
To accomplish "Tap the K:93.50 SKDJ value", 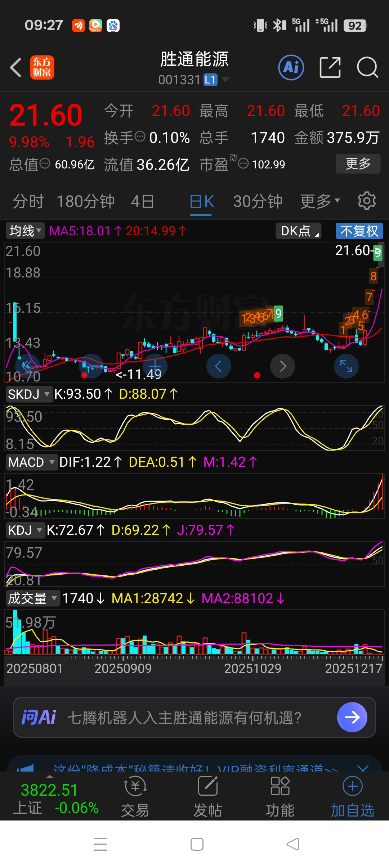I will point(84,394).
